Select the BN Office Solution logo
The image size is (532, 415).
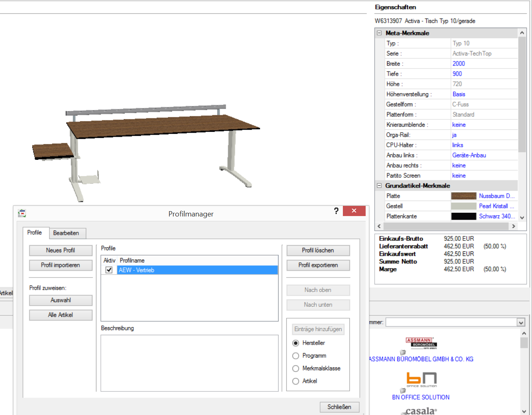tap(421, 379)
